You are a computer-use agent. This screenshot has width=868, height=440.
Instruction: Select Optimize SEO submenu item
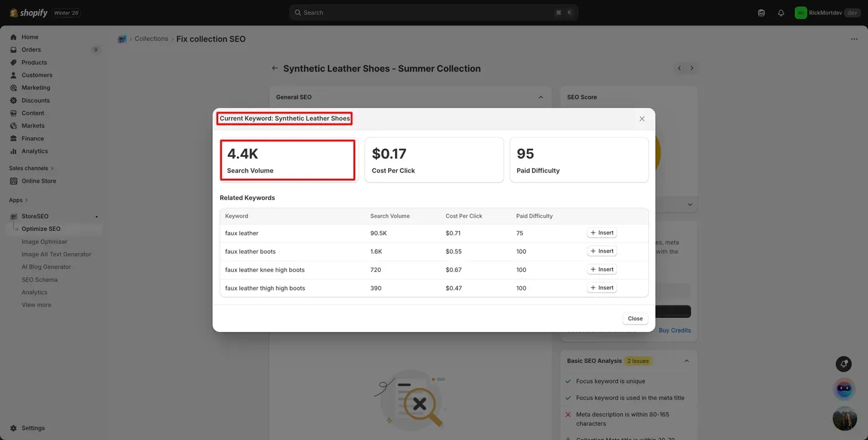[41, 229]
